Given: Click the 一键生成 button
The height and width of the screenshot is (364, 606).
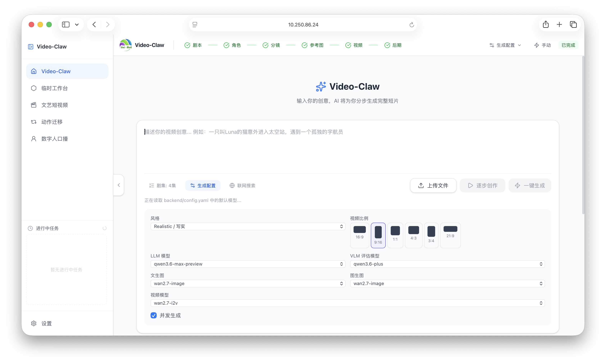Looking at the screenshot, I should pyautogui.click(x=530, y=185).
